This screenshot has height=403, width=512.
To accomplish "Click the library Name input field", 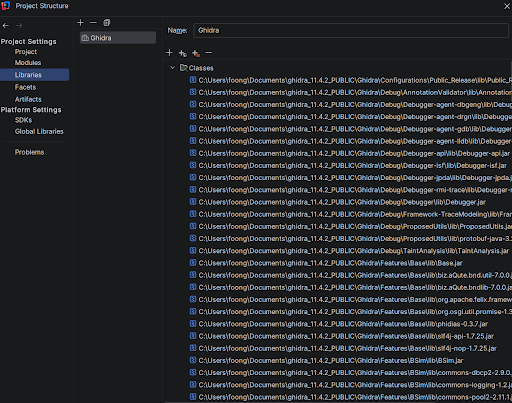I will pyautogui.click(x=351, y=30).
